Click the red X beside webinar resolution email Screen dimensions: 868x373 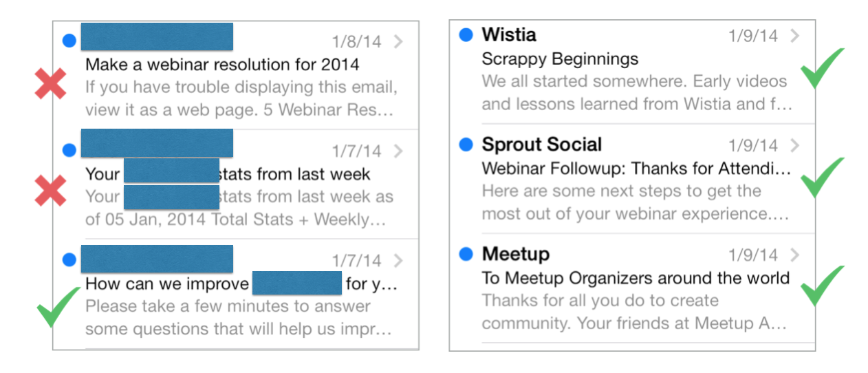[51, 84]
